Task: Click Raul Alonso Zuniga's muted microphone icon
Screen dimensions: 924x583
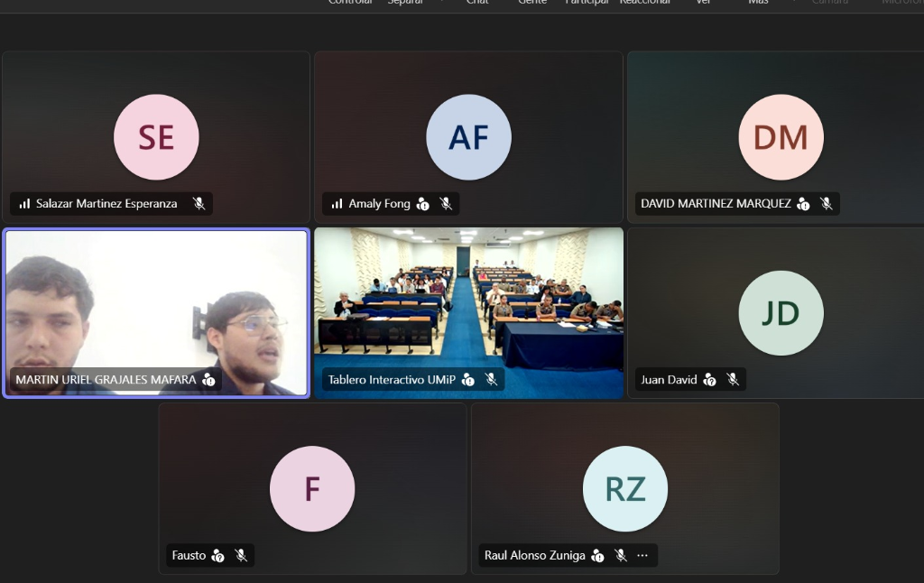Action: click(621, 555)
